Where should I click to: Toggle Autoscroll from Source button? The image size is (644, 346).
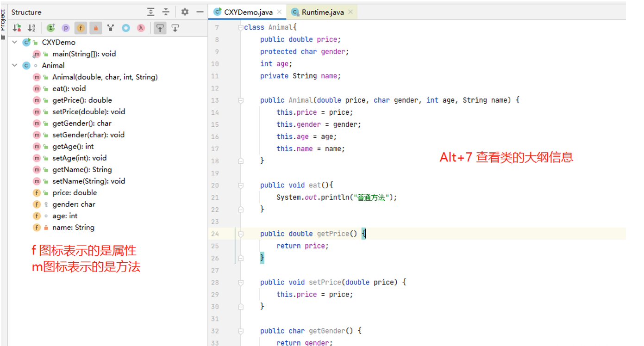point(175,28)
